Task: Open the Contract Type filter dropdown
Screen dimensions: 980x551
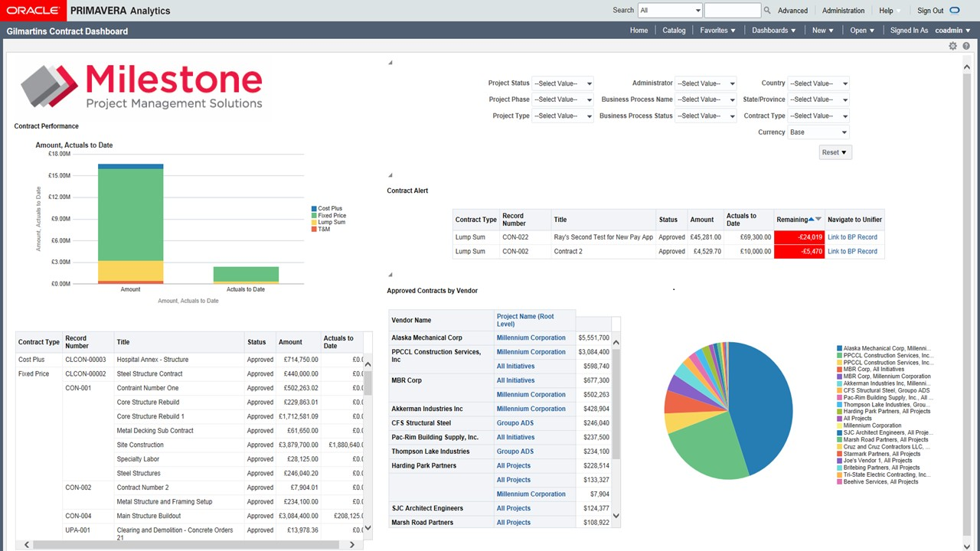Action: pyautogui.click(x=818, y=116)
